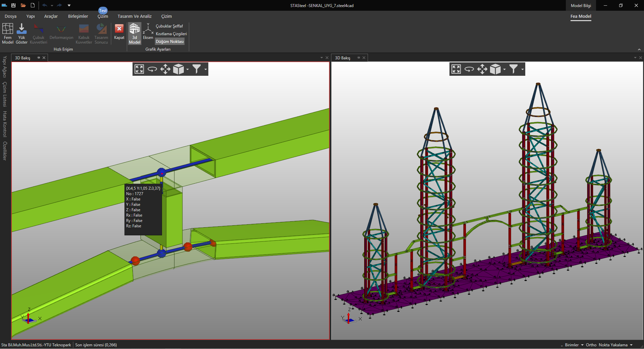Open filter dropdown in right viewport
The image size is (644, 349).
point(522,69)
